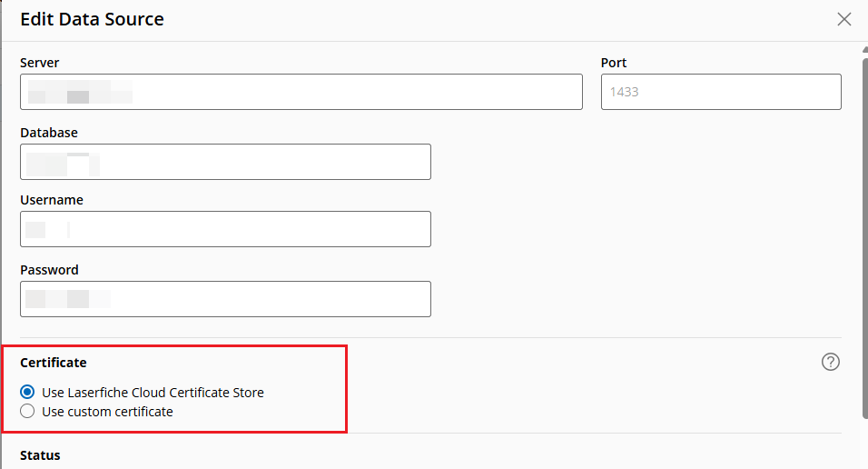Screen dimensions: 868x469
Task: Open the Certificate help question mark icon
Action: coord(830,362)
